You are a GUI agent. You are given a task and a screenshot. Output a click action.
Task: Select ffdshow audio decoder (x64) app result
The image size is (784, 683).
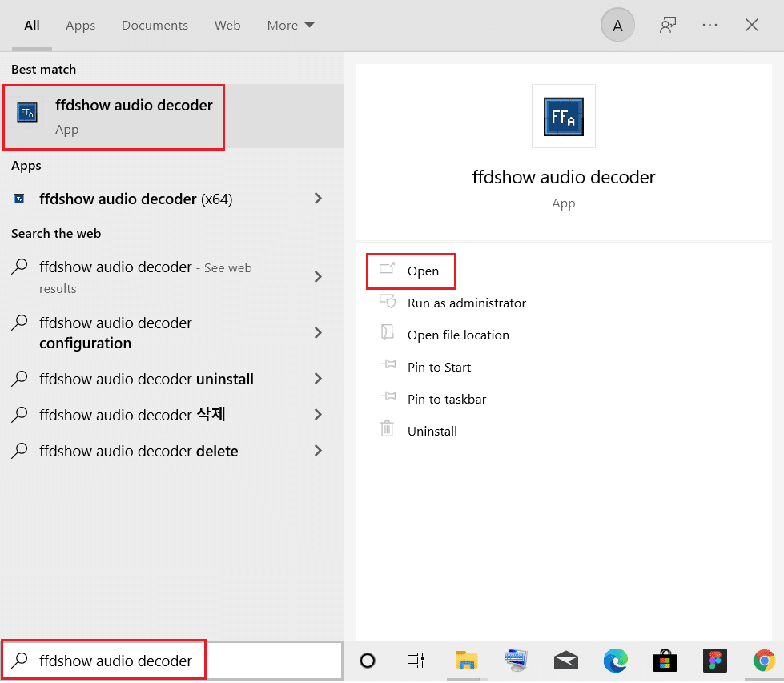171,199
